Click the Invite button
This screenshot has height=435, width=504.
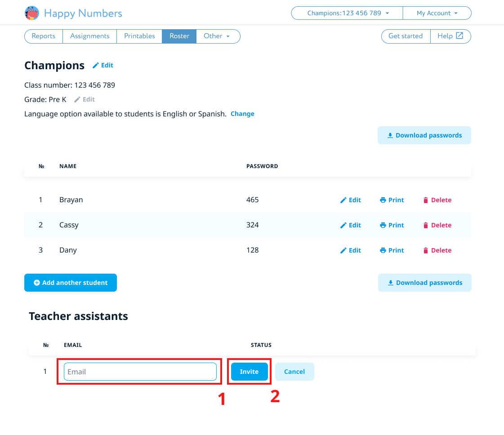coord(249,372)
